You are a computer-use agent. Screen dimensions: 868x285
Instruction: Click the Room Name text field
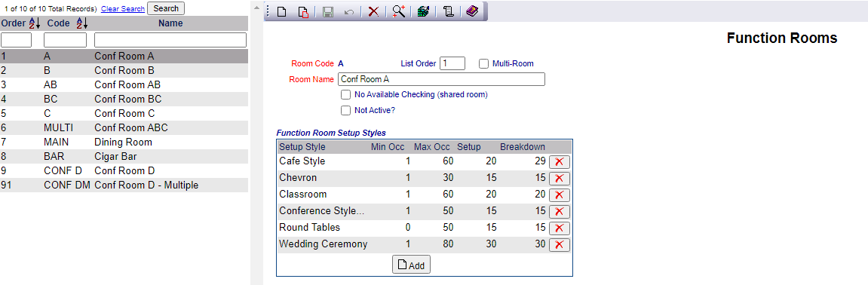(x=441, y=79)
